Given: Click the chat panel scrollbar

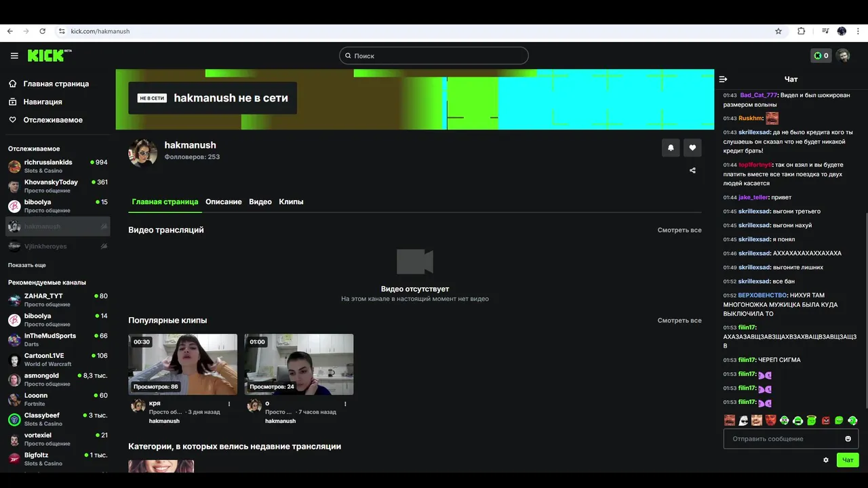Looking at the screenshot, I should (865, 312).
